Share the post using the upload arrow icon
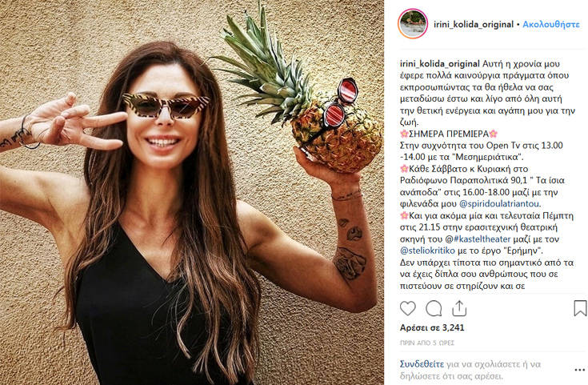Image resolution: width=588 pixels, height=385 pixels. [x=459, y=308]
